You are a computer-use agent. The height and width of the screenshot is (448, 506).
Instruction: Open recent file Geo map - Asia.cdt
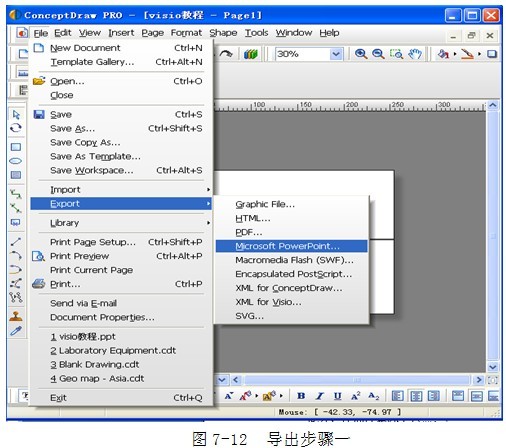coord(122,378)
